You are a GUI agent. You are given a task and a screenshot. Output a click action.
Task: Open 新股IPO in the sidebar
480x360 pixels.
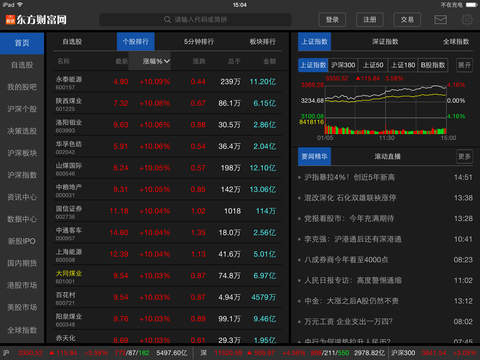click(22, 241)
